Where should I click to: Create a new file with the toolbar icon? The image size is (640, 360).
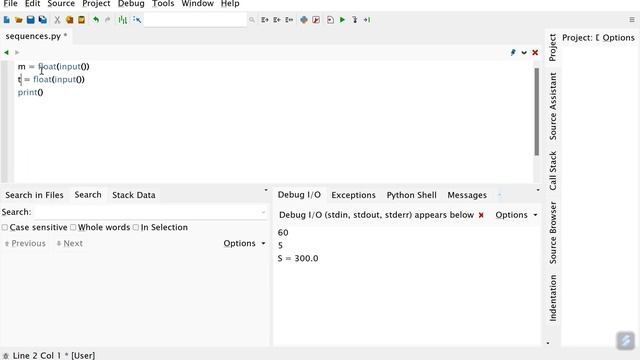[7, 20]
